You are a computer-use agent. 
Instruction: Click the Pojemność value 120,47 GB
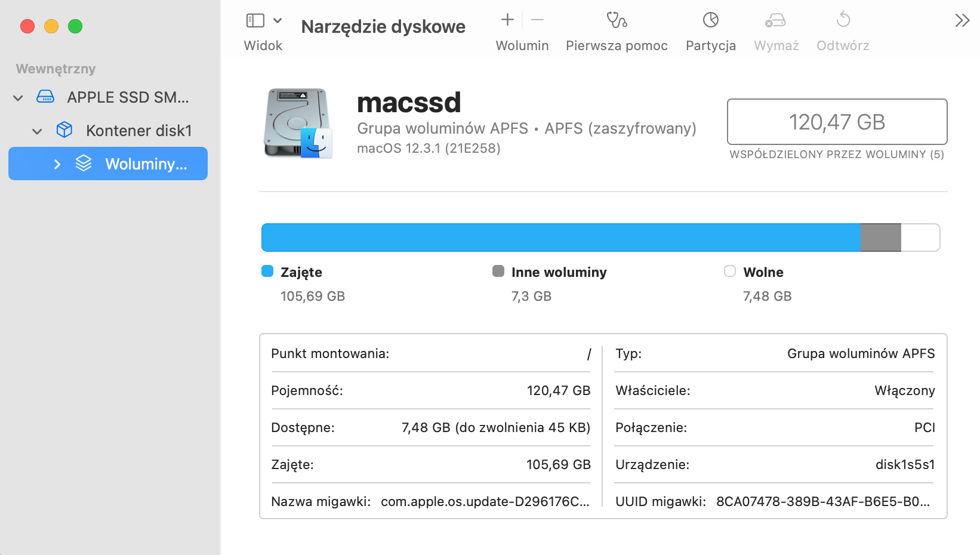[559, 391]
